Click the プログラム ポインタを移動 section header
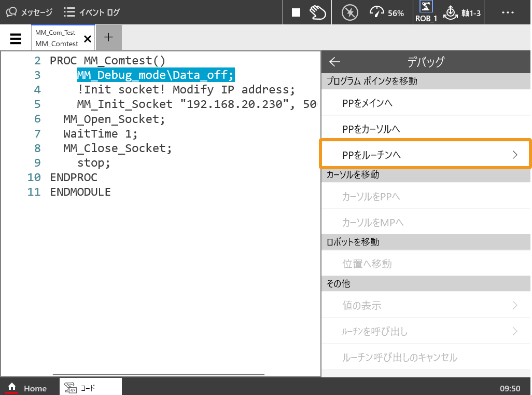 click(x=426, y=81)
